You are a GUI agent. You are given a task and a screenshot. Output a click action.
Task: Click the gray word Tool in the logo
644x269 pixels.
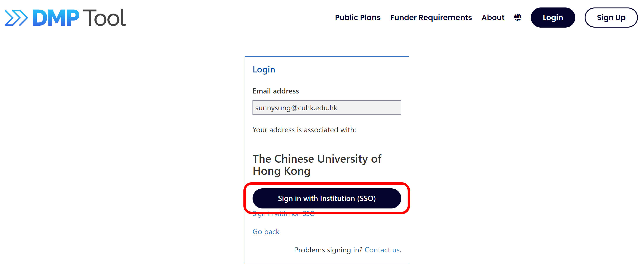click(x=105, y=18)
